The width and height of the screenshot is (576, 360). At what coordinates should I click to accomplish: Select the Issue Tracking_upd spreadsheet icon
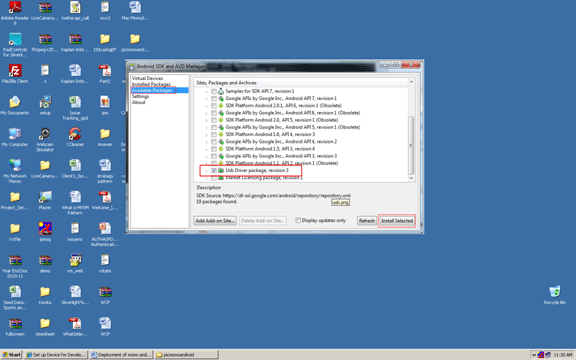[x=75, y=102]
